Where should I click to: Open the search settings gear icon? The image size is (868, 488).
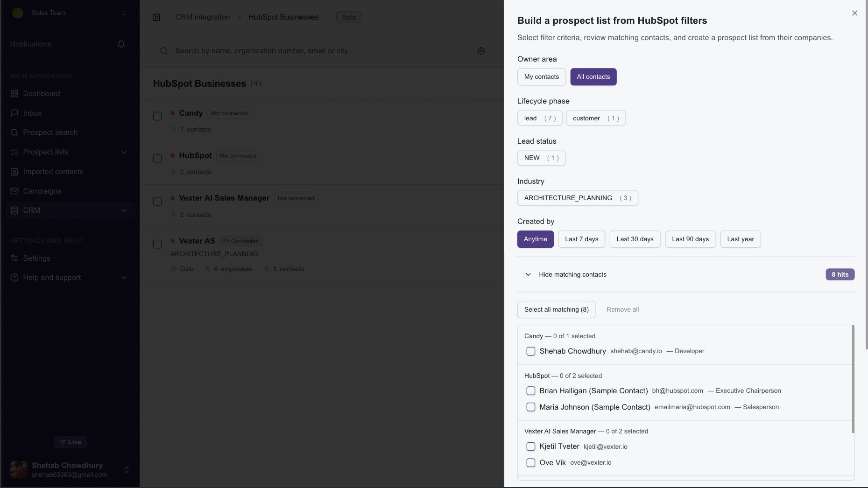(481, 51)
